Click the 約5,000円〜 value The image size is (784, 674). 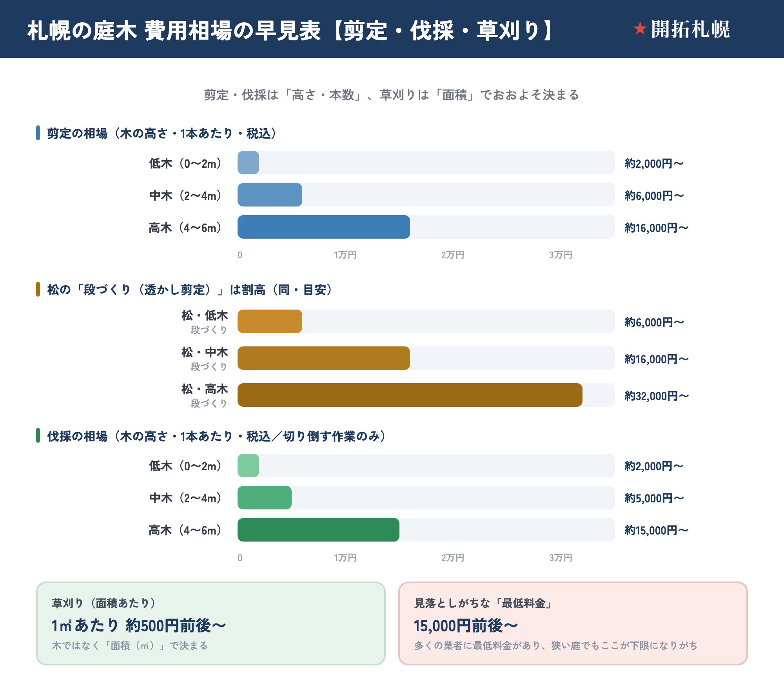click(654, 498)
